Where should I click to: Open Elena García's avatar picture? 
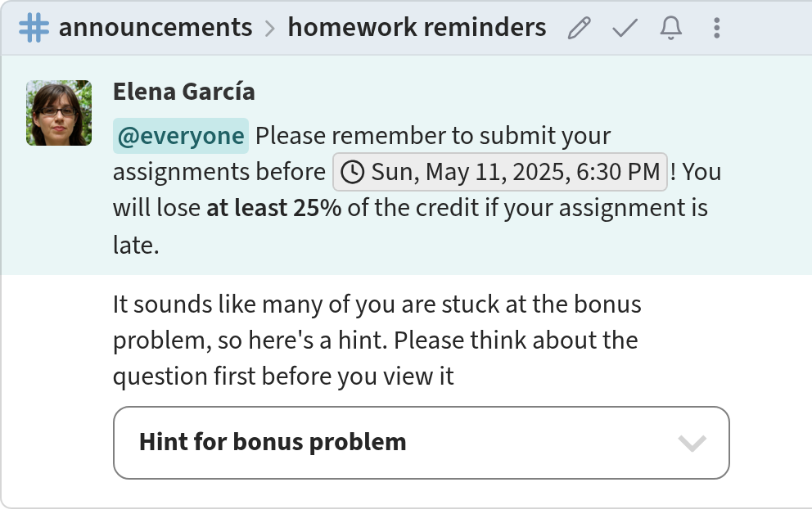pyautogui.click(x=59, y=113)
